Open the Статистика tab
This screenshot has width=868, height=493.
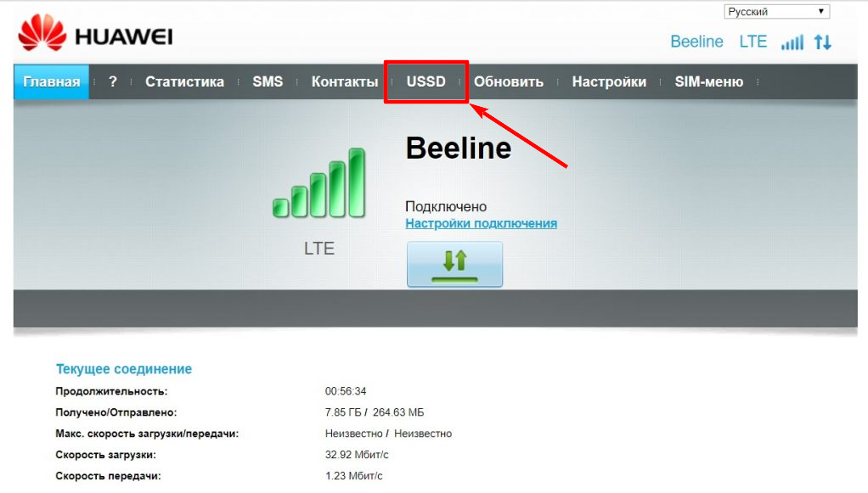click(185, 82)
